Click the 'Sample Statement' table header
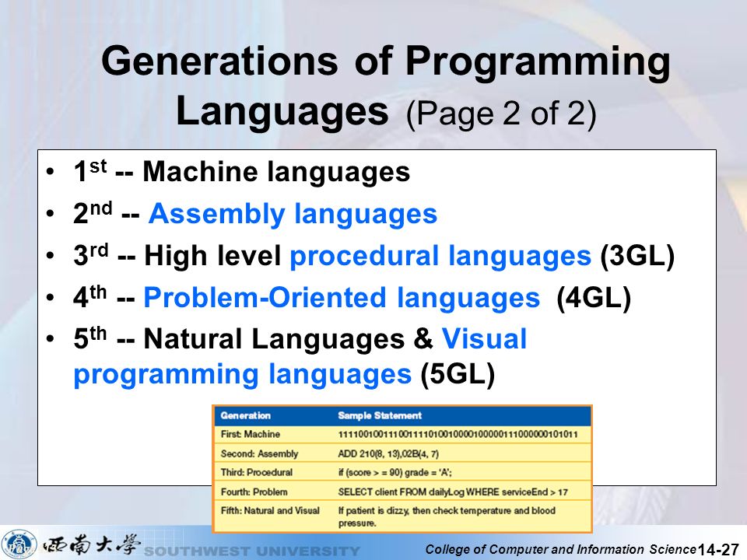 point(380,415)
